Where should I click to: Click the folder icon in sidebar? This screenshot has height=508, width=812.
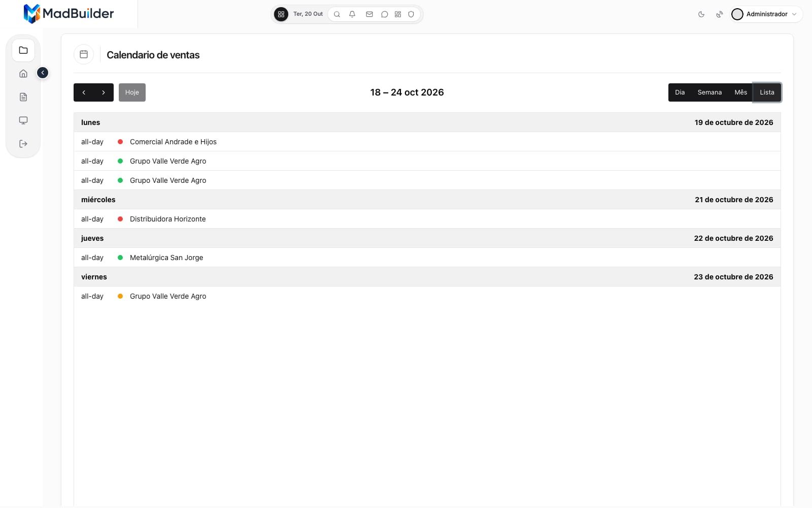click(x=23, y=50)
